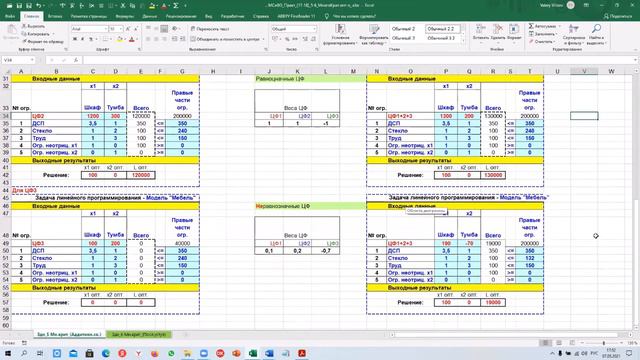640x360 pixels.
Task: Switch to the Formulas (Формулы) tab
Action: pos(124,16)
